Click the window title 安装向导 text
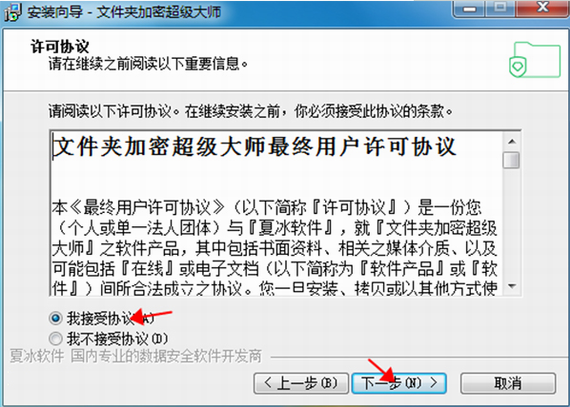 pyautogui.click(x=55, y=12)
